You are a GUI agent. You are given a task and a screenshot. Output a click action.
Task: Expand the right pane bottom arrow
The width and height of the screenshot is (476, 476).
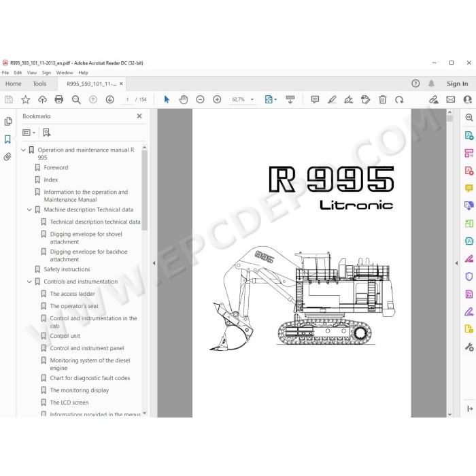click(470, 409)
